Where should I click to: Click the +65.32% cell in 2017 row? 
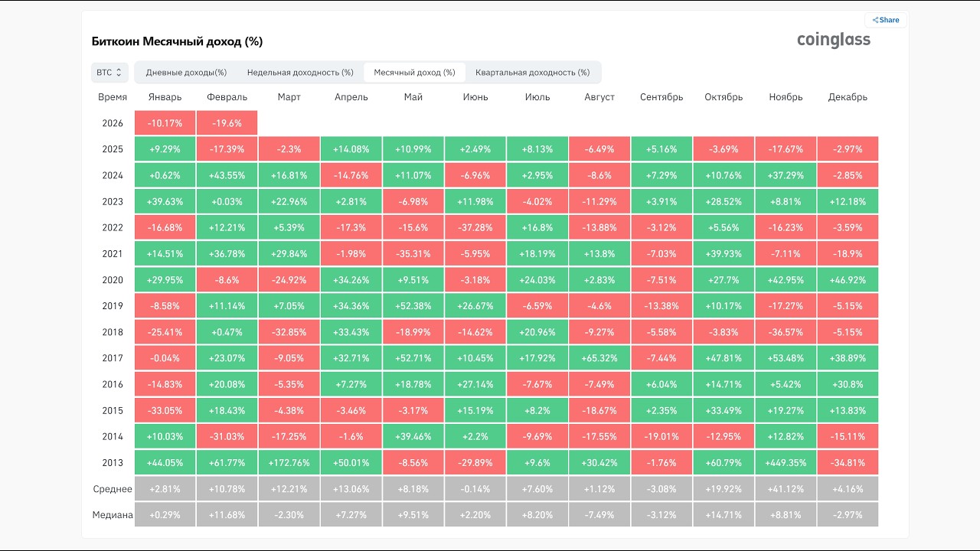(599, 358)
